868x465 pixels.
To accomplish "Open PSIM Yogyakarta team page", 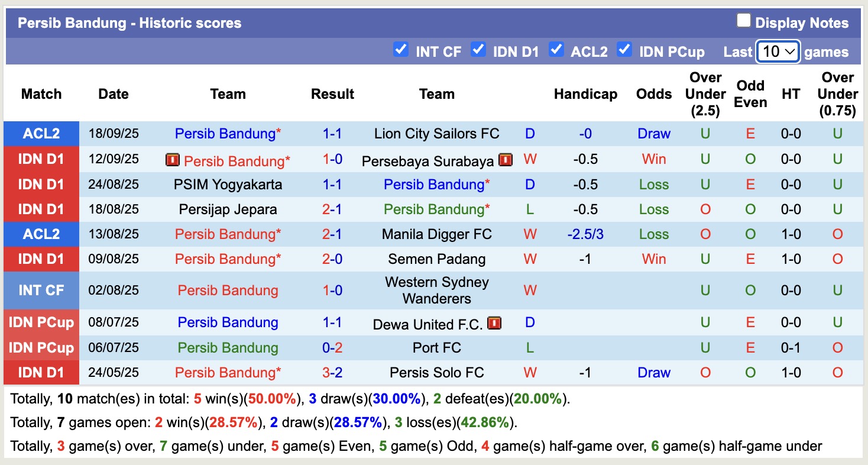I will pos(228,185).
